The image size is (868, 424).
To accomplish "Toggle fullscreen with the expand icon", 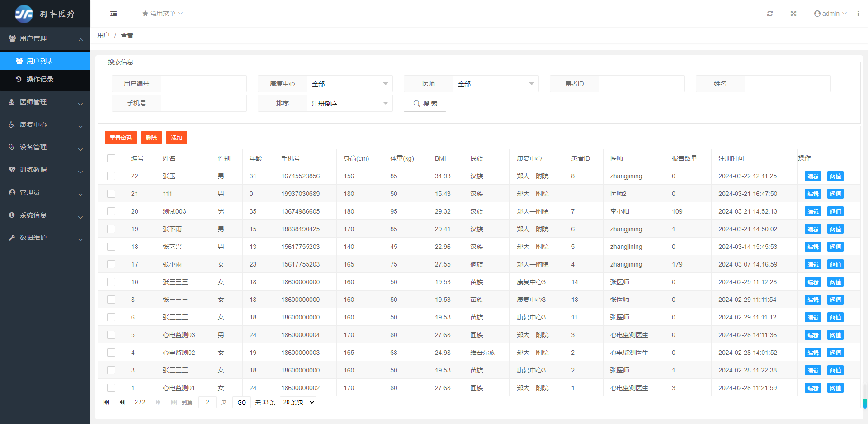I will [793, 14].
